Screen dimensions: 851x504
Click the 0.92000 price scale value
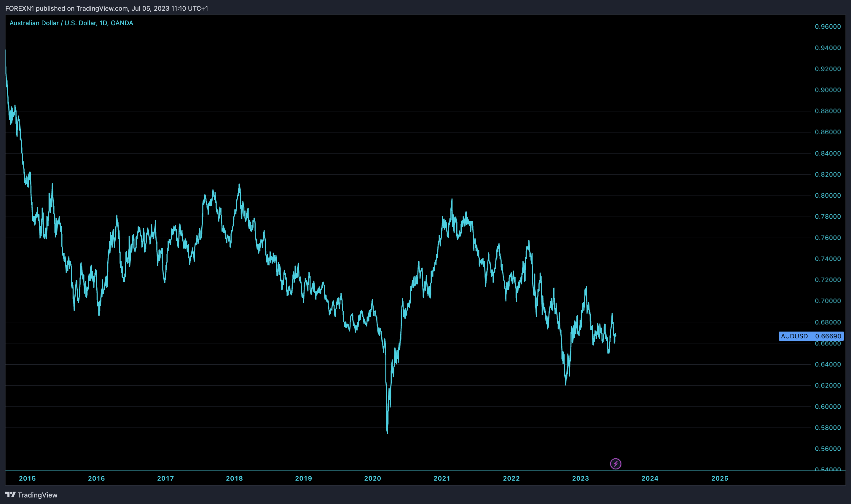[x=828, y=69]
